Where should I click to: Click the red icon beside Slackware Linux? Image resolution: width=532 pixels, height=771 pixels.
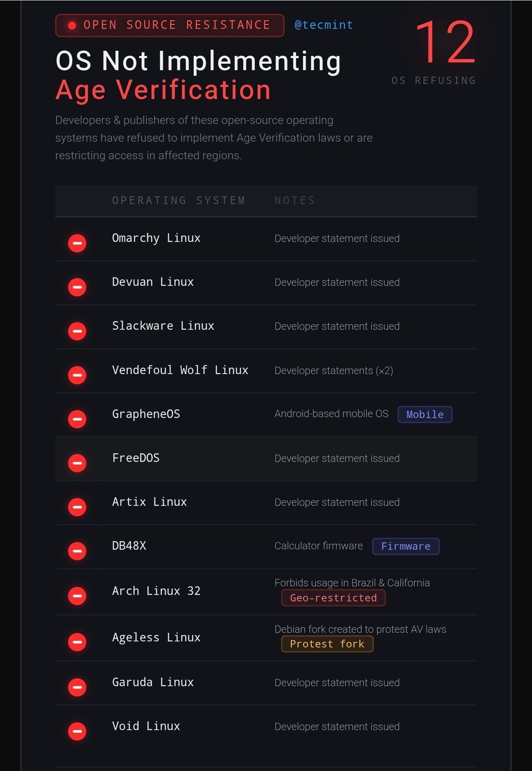pyautogui.click(x=77, y=331)
